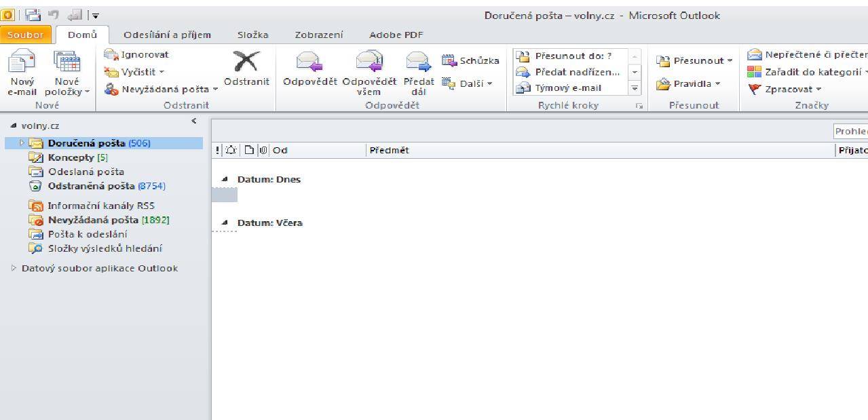Open the Nevyžádaná pošta junk folder
The height and width of the screenshot is (420, 868).
point(99,220)
